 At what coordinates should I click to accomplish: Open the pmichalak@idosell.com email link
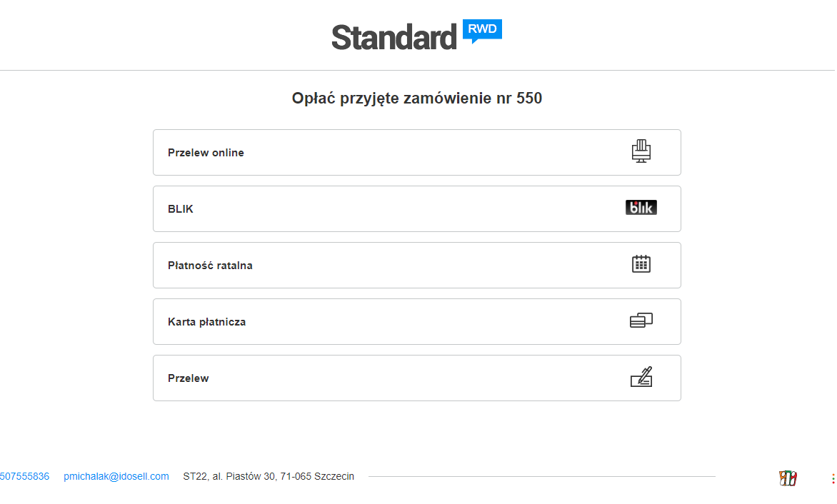(116, 476)
